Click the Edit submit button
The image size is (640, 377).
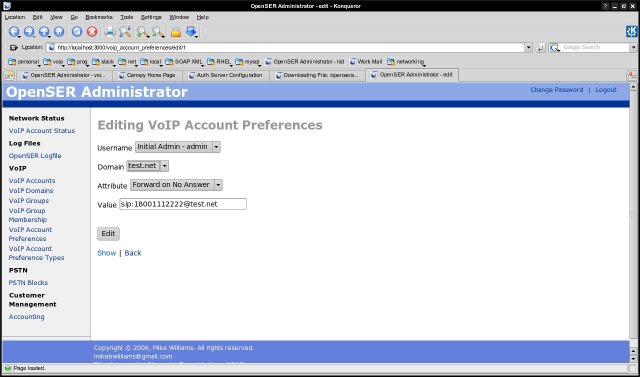[108, 233]
